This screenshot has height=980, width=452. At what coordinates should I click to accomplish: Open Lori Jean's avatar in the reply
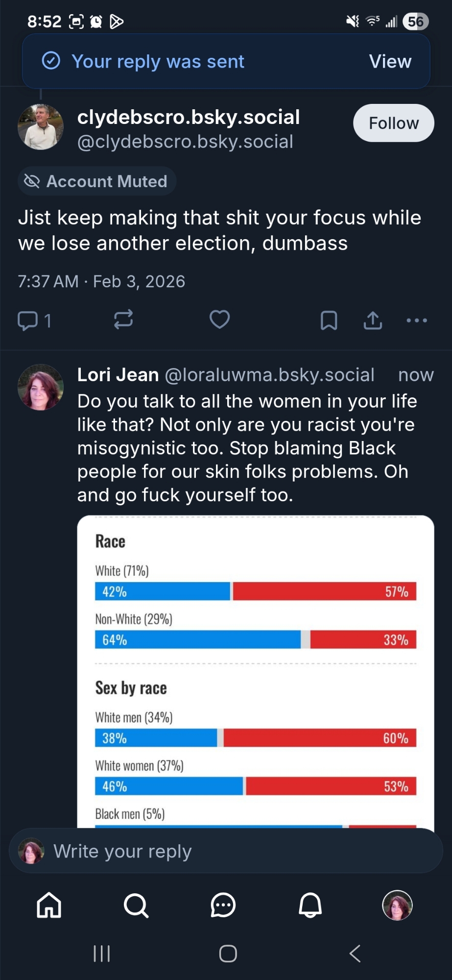41,387
